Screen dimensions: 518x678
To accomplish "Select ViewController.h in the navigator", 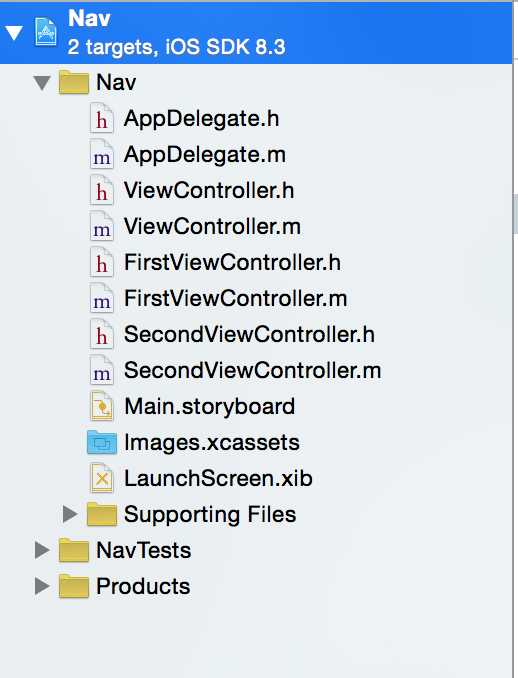I will click(x=209, y=191).
